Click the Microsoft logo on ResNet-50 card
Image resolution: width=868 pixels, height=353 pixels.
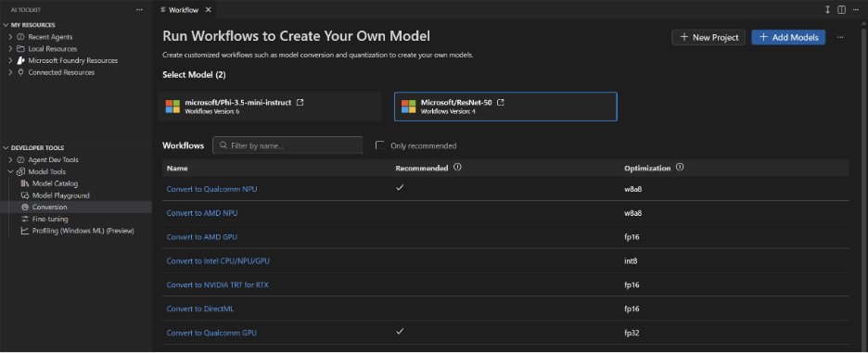pos(409,107)
